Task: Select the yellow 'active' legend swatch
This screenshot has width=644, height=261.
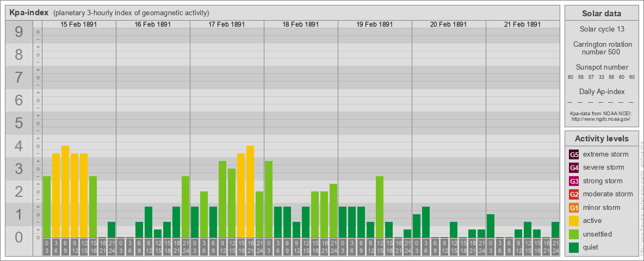Action: tap(574, 221)
